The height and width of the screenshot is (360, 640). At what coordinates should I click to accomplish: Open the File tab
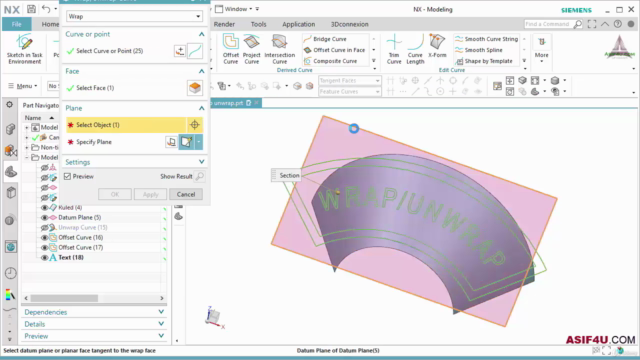[16, 24]
